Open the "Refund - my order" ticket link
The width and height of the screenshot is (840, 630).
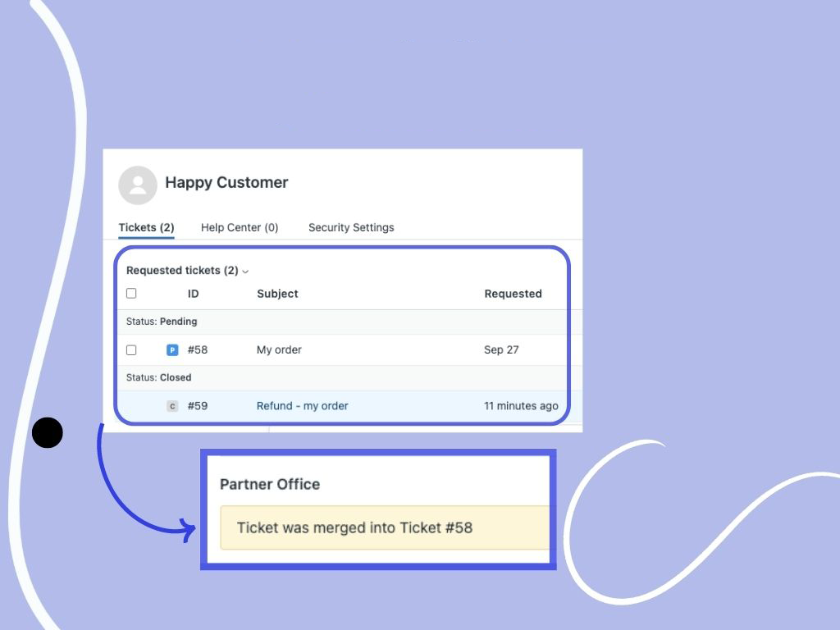(x=302, y=406)
